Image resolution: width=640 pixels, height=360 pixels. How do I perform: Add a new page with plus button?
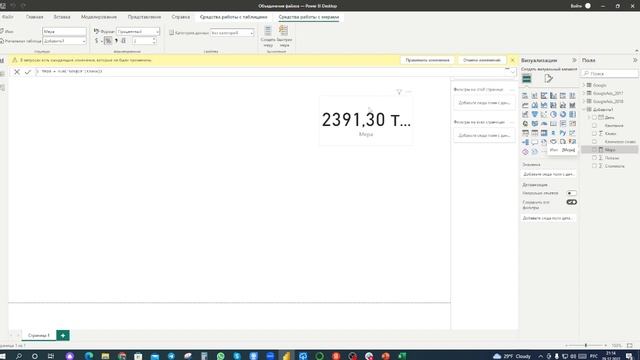pos(63,336)
